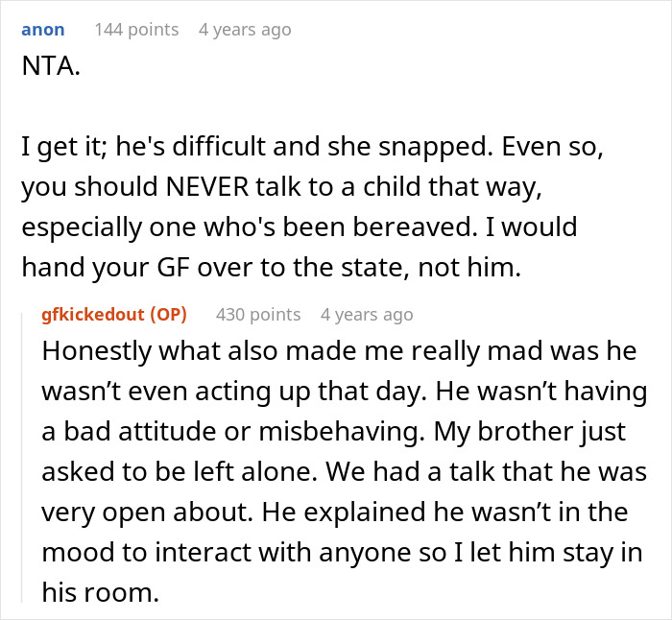Click OP reply's 4 years ago timestamp
The height and width of the screenshot is (620, 672).
366,315
